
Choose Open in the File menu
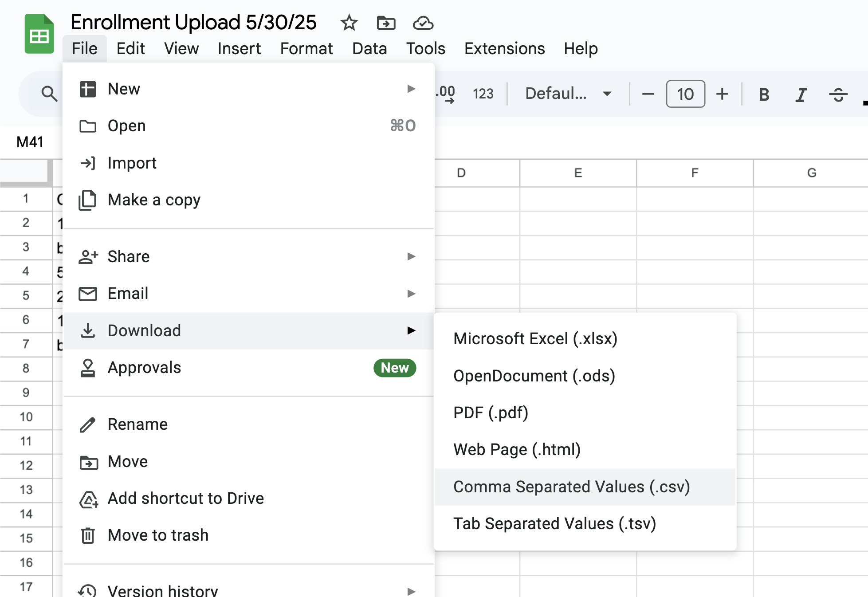(248, 126)
